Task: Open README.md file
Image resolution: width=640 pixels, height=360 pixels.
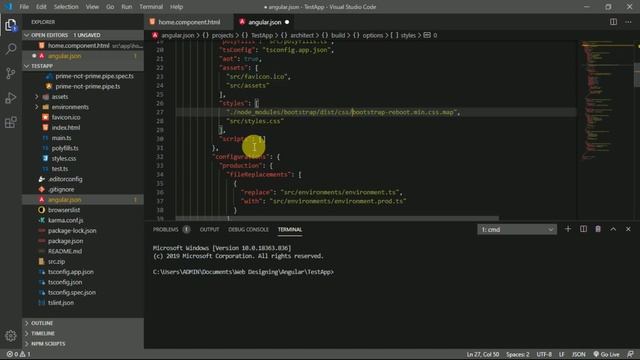Action: pos(64,251)
